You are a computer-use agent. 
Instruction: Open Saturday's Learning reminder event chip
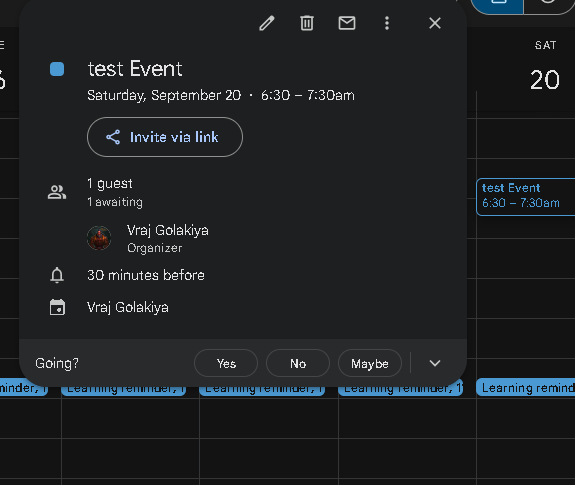click(525, 387)
